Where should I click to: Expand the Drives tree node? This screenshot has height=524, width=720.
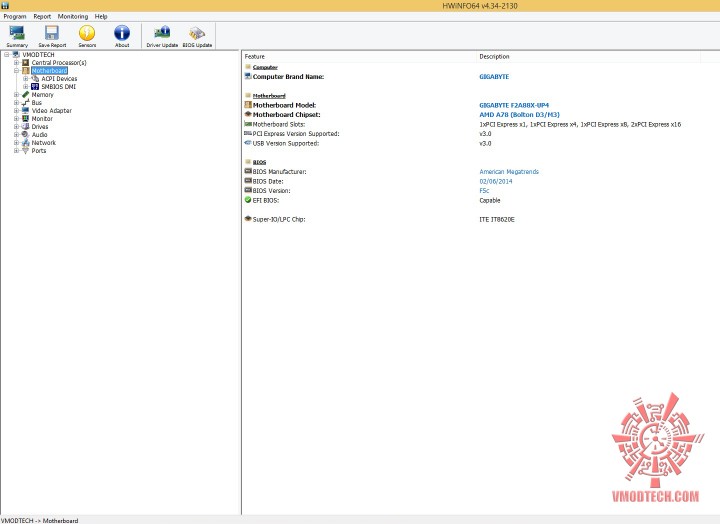17,127
